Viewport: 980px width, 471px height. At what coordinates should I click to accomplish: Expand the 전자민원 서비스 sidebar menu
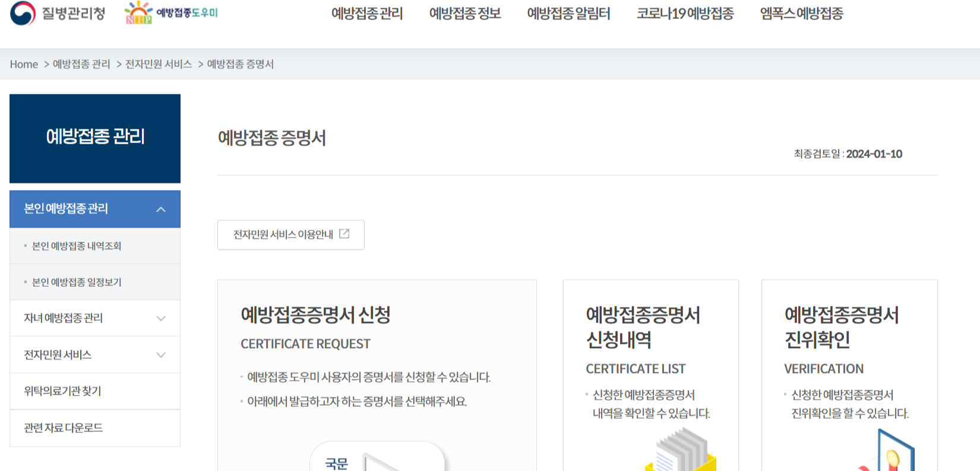click(95, 355)
